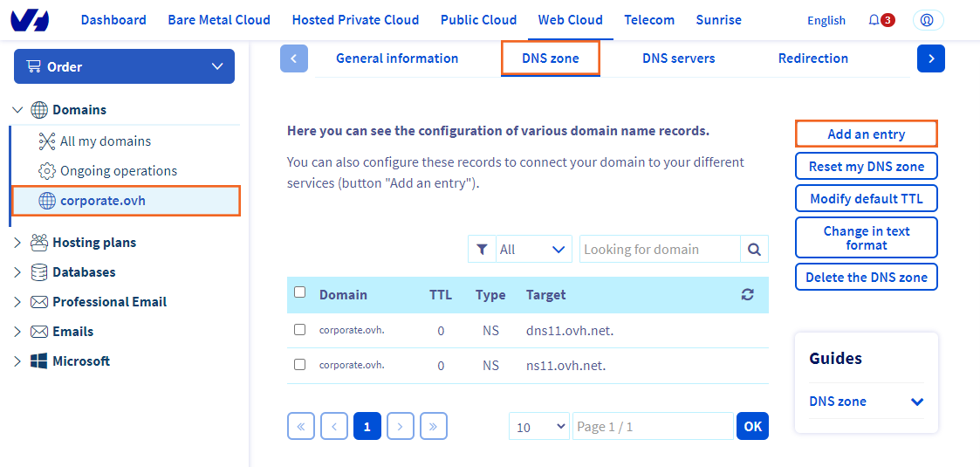Viewport: 980px width, 467px height.
Task: Open the Public Cloud menu
Action: pos(478,20)
